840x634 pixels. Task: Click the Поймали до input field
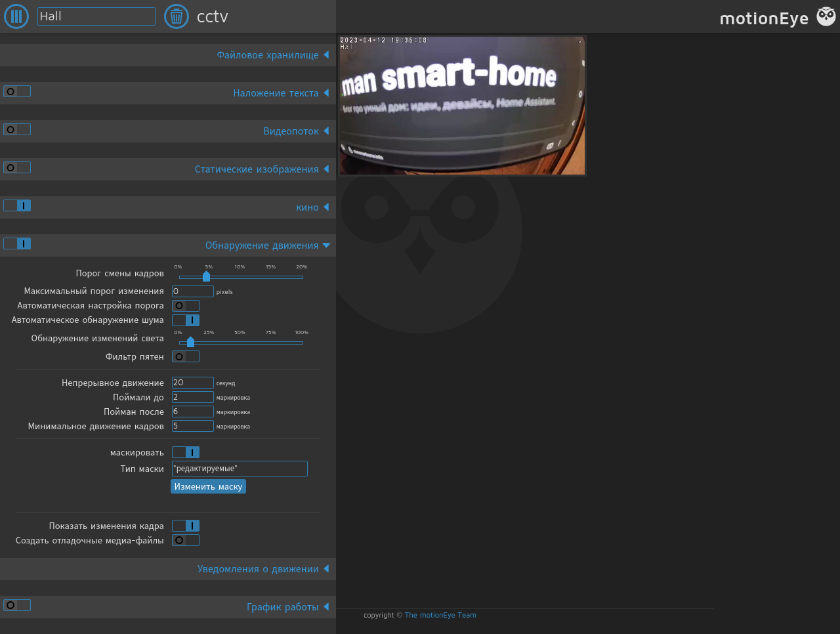pos(193,397)
